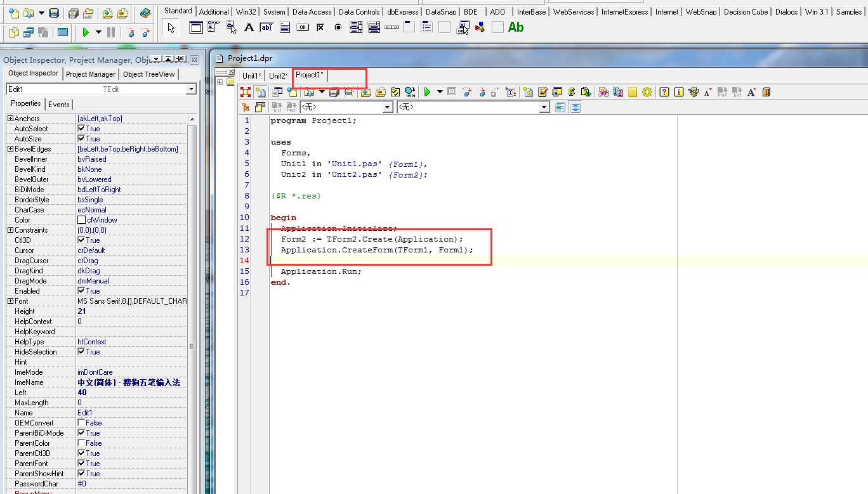Click the New Items toolbar icon
The height and width of the screenshot is (494, 868).
tap(14, 13)
